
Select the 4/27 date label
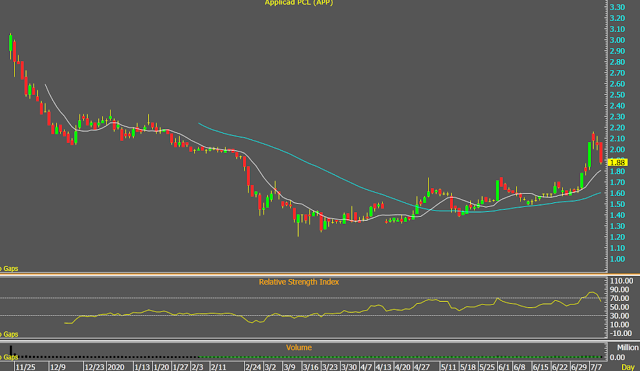422,367
